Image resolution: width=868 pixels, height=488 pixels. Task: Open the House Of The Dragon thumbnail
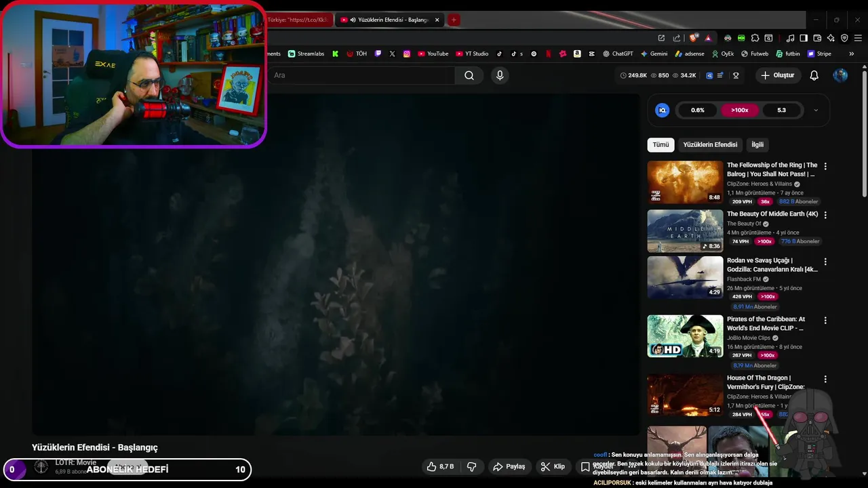(685, 394)
